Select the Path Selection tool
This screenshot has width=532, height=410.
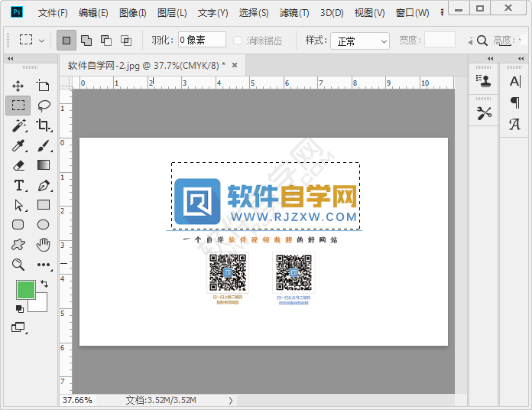(x=19, y=205)
